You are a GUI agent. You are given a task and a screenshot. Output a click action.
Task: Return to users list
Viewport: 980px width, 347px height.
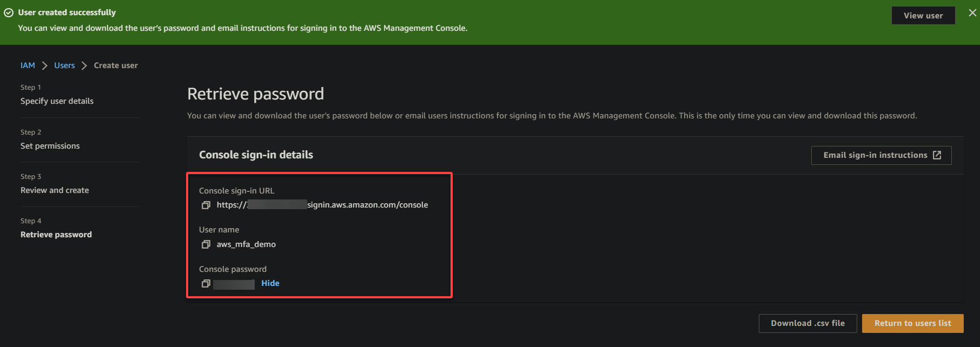(913, 323)
